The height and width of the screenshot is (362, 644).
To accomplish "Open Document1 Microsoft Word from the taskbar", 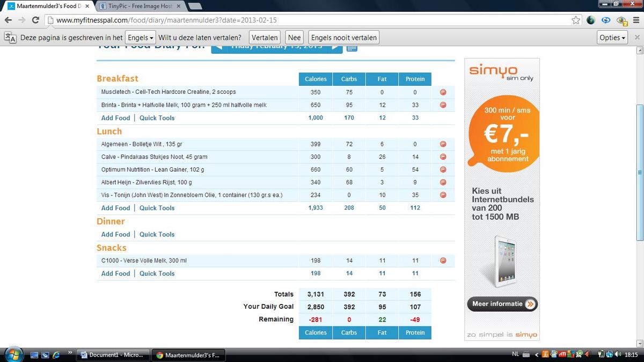I will click(113, 355).
